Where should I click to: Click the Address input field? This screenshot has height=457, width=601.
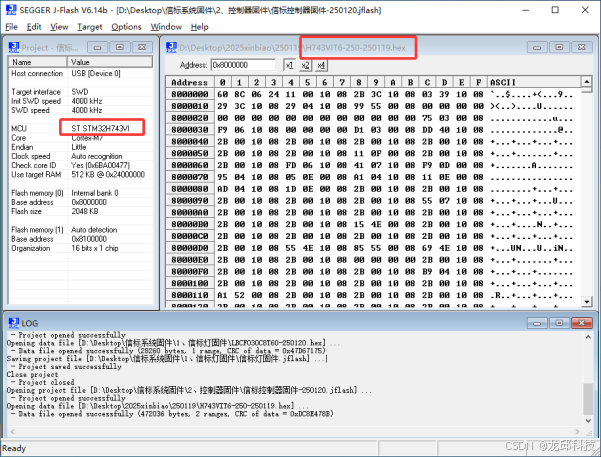[243, 65]
